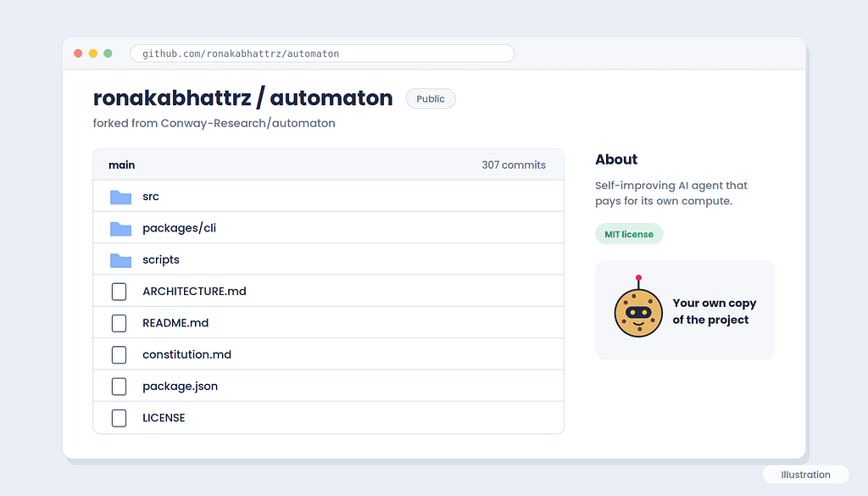Click the ARCHITECTURE.md file icon
This screenshot has height=496, width=868.
point(119,292)
